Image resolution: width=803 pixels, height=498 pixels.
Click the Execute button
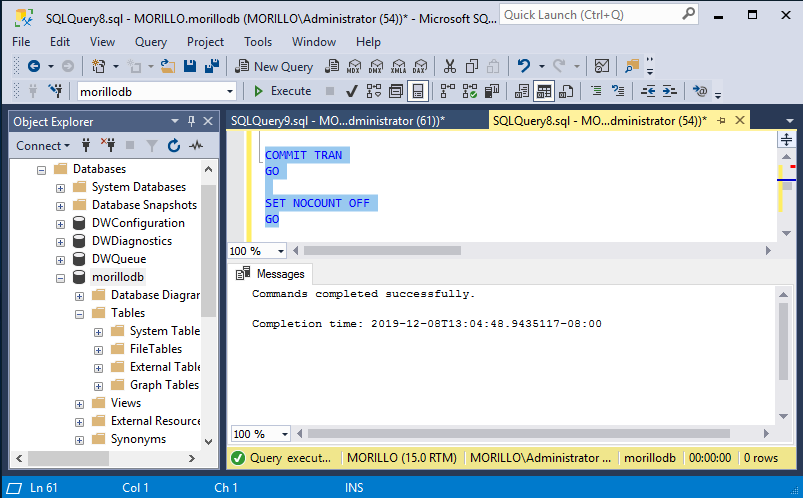point(283,91)
